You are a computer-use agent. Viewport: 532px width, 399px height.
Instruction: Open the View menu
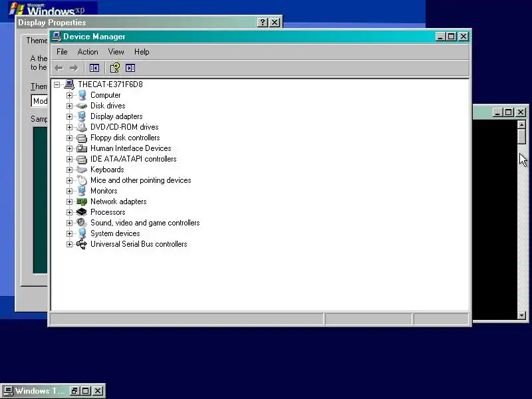(x=116, y=52)
